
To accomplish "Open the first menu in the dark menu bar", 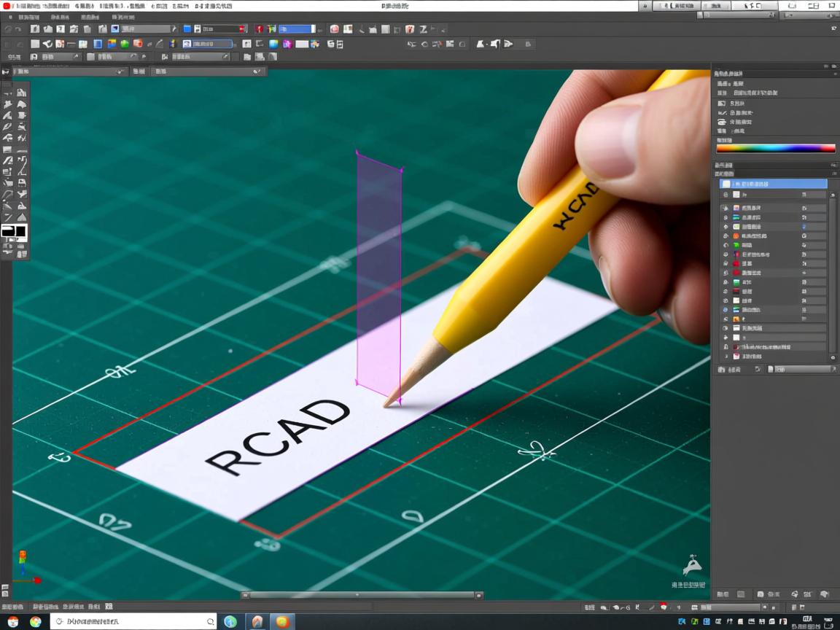I will coord(28,17).
